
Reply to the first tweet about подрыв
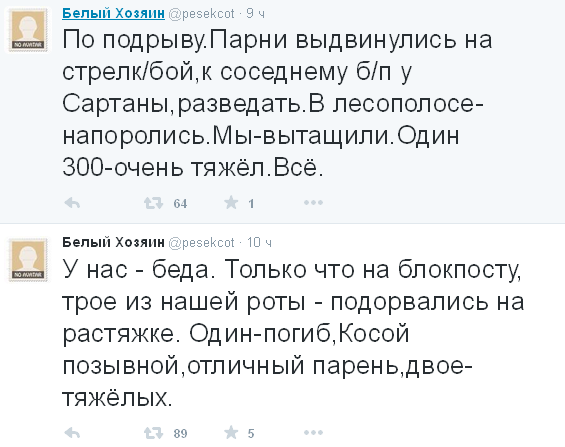click(x=72, y=203)
